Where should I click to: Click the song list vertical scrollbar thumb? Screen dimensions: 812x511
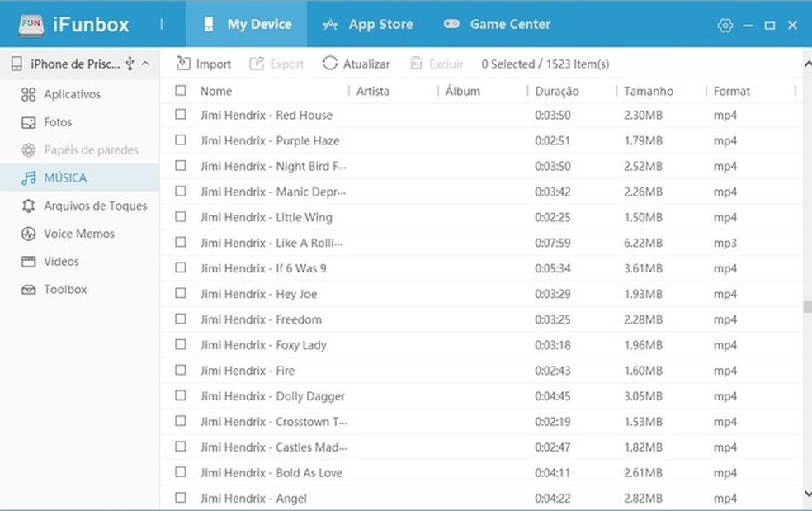pos(807,307)
